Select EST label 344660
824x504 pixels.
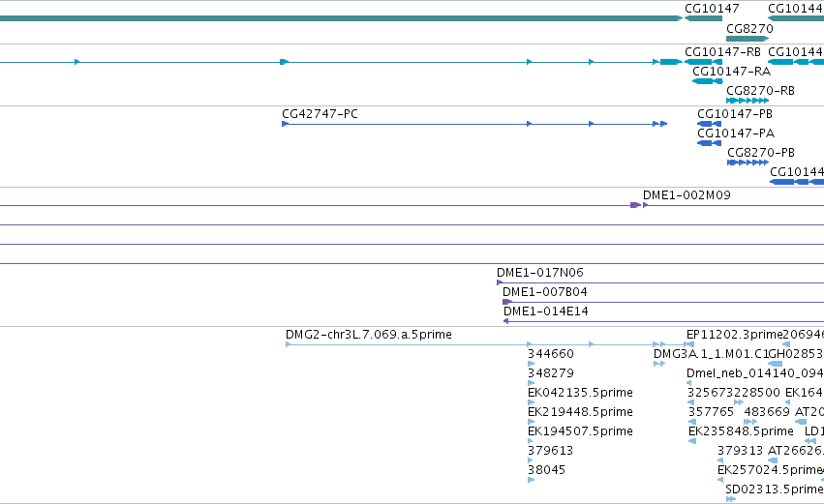pos(551,354)
